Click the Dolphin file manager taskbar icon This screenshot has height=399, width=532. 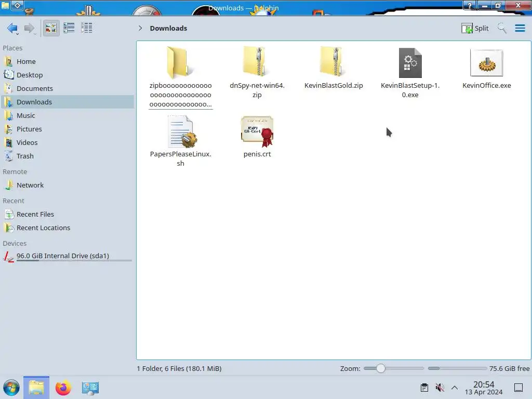pyautogui.click(x=36, y=388)
